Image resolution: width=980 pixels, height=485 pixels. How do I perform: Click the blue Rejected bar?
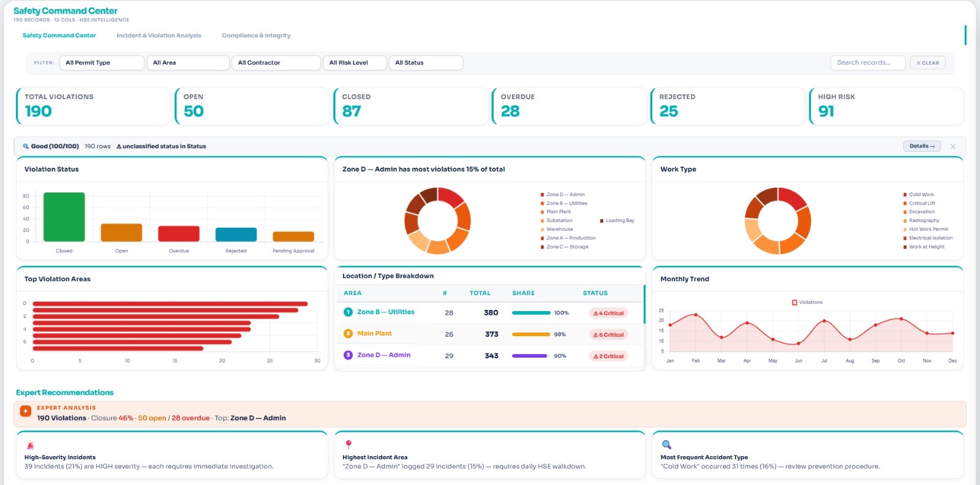236,235
